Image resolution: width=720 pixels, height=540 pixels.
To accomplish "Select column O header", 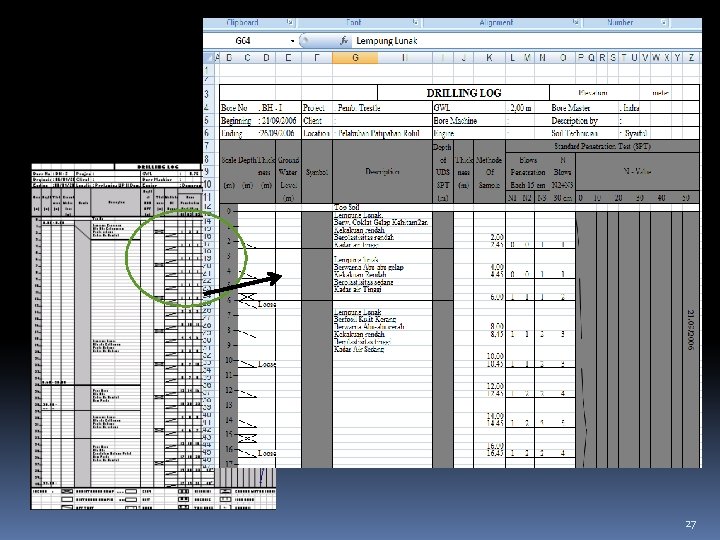I will (x=563, y=57).
